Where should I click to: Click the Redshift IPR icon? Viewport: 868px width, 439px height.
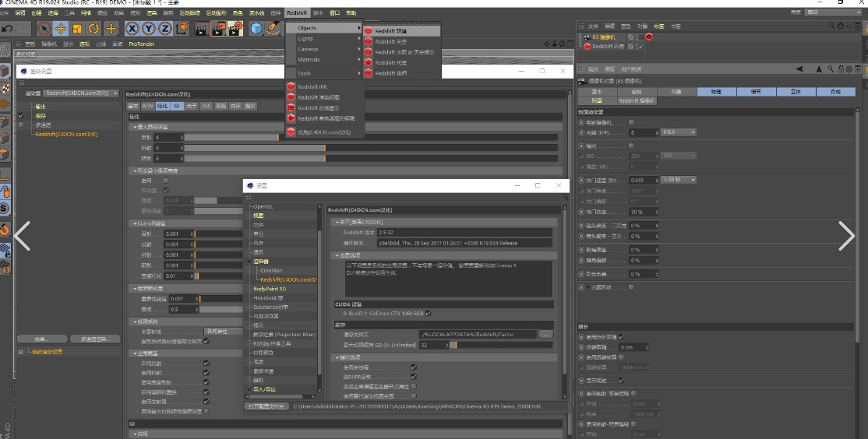pos(291,87)
